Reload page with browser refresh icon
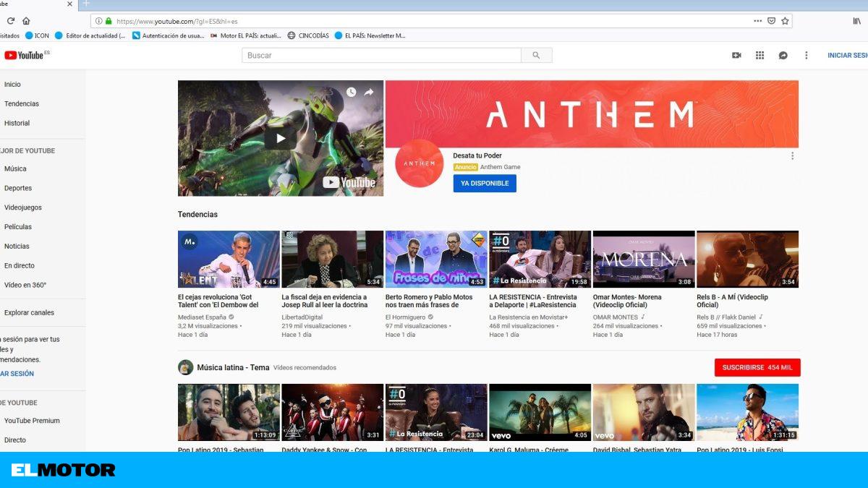The image size is (868, 488). click(11, 21)
